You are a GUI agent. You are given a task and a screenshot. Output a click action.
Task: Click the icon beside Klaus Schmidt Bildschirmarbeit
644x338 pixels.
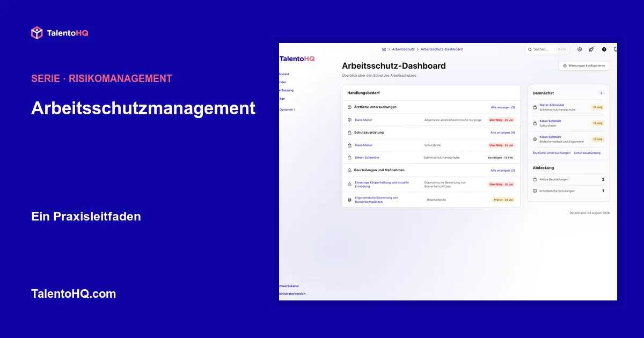[x=535, y=139]
